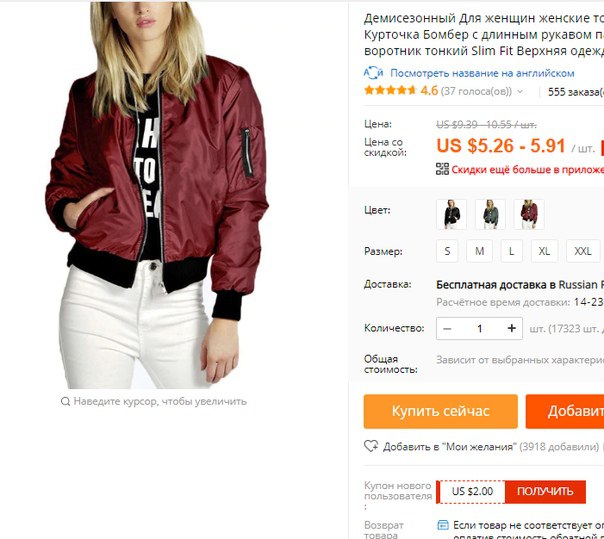Click the Купить сейчас button
The image size is (604, 539).
440,411
